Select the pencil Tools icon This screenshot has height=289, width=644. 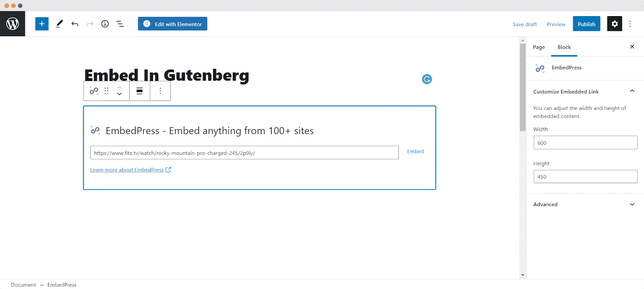click(x=60, y=24)
